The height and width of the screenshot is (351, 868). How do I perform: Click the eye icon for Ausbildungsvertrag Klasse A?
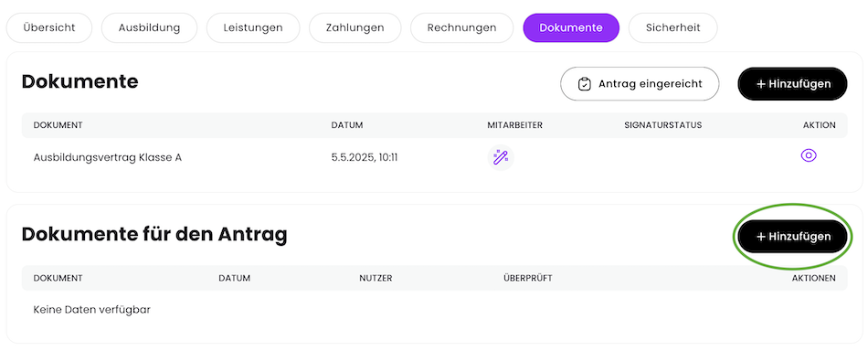(x=809, y=156)
